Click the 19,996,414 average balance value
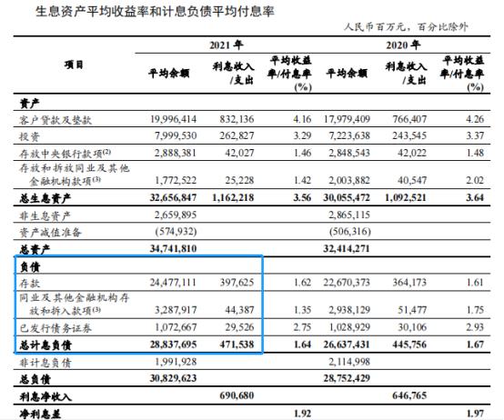Viewport: 504px width, 420px height. click(173, 119)
